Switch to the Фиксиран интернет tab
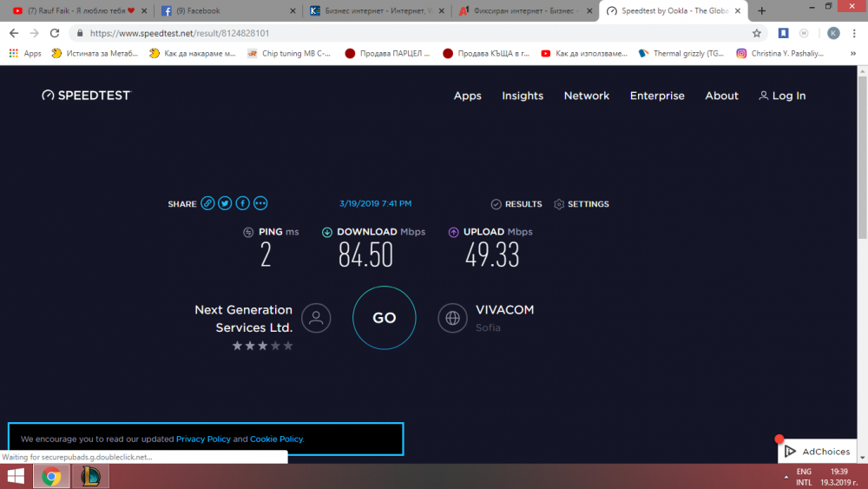This screenshot has height=489, width=868. click(525, 10)
